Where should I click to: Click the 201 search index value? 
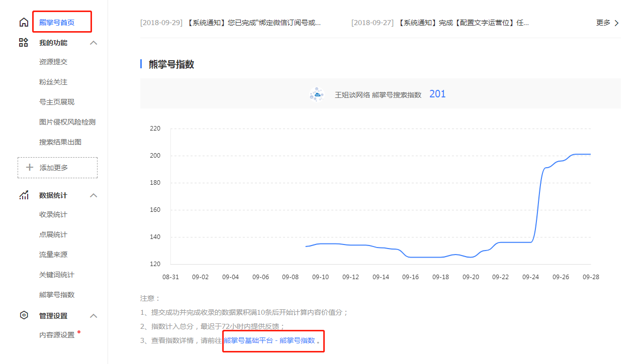pyautogui.click(x=437, y=94)
